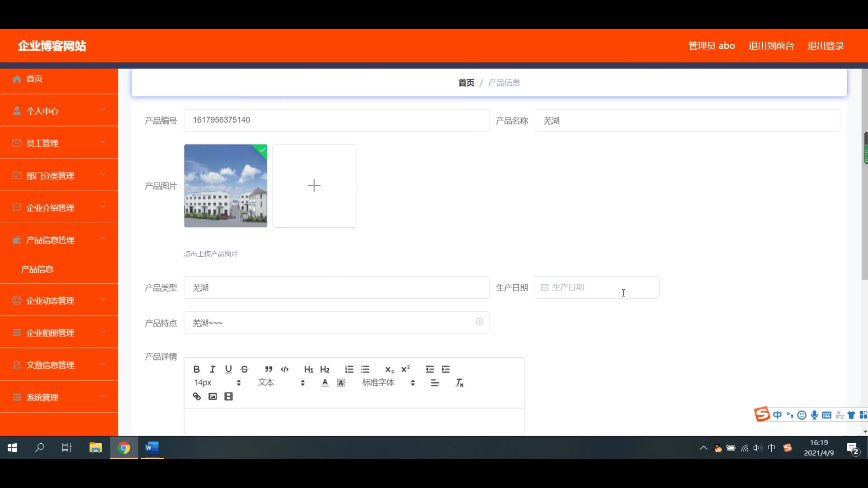Insert a blockquote in product details
Image resolution: width=868 pixels, height=488 pixels.
coord(269,369)
